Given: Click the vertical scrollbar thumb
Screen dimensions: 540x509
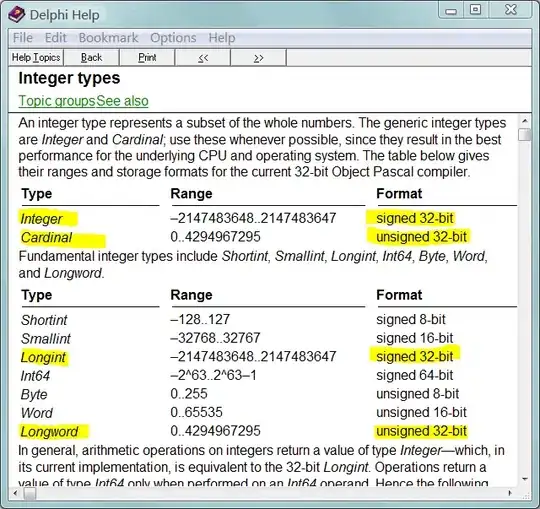Looking at the screenshot, I should [525, 135].
